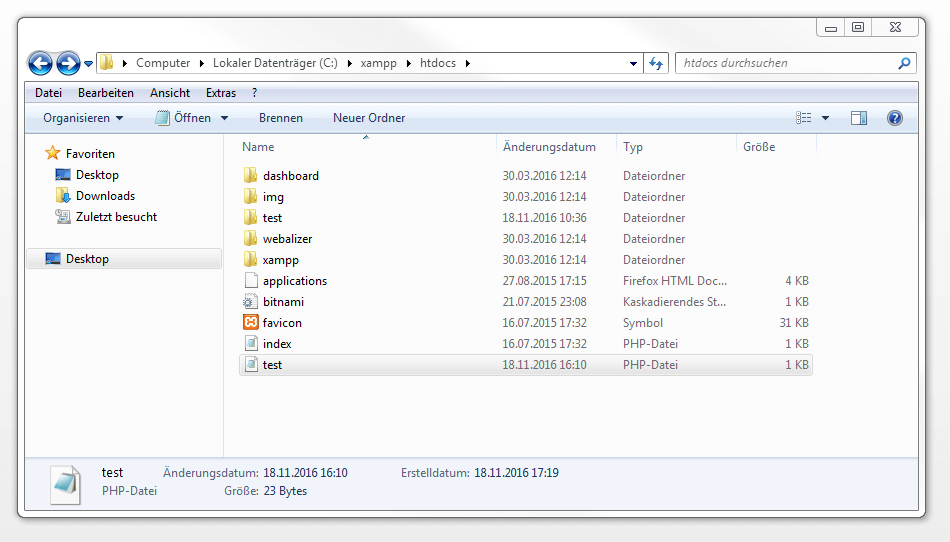Click the Firefox HTML Doc... type cell

(675, 280)
